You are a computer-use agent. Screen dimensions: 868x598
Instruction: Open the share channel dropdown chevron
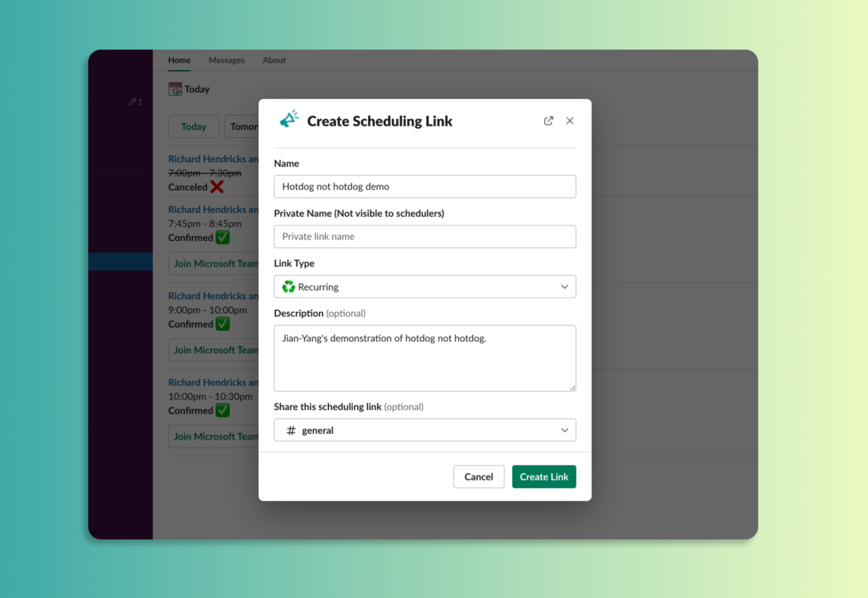(564, 430)
